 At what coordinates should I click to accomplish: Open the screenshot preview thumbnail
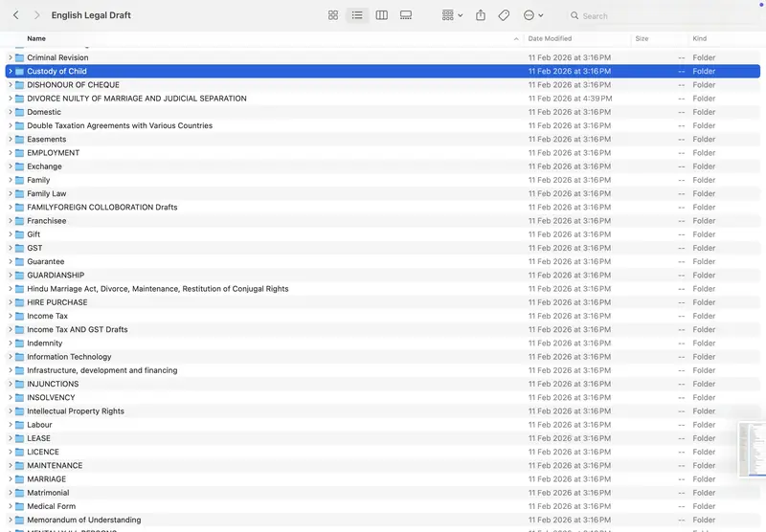(752, 450)
